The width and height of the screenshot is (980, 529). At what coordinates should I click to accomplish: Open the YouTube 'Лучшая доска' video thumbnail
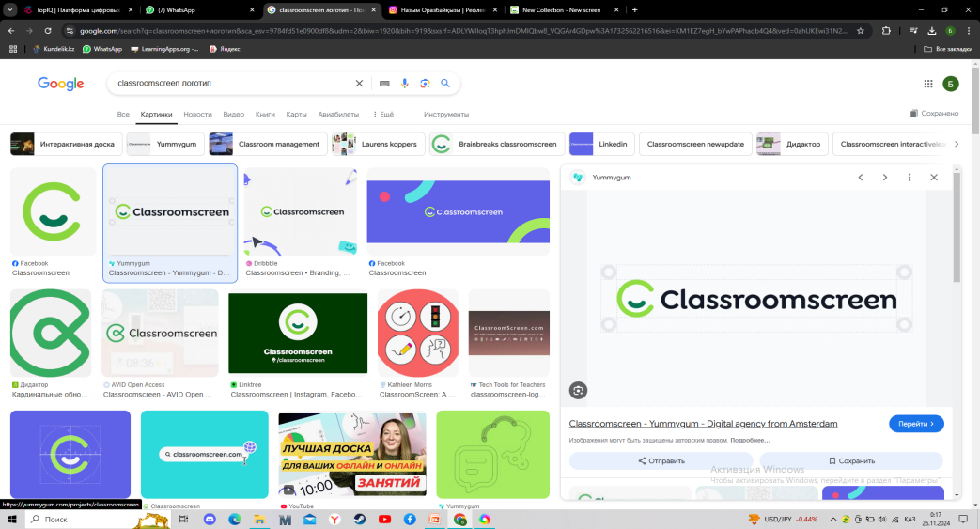coord(352,455)
